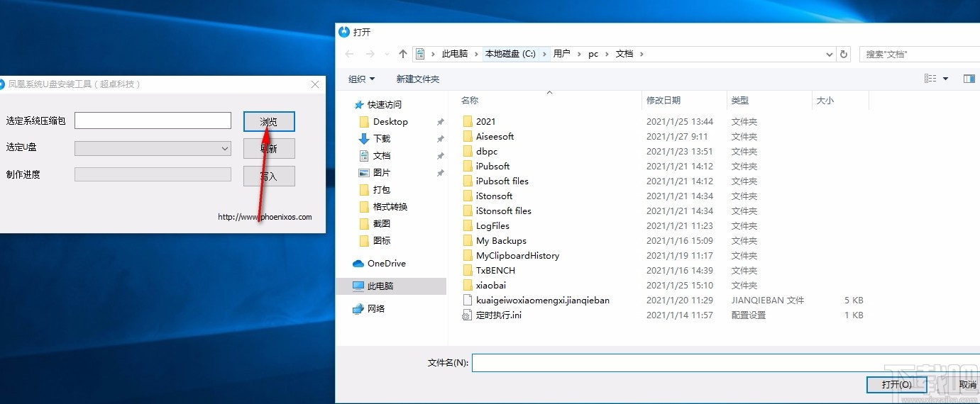Screen dimensions: 980x404
Task: Open 图标 folder in sidebar
Action: (x=382, y=241)
